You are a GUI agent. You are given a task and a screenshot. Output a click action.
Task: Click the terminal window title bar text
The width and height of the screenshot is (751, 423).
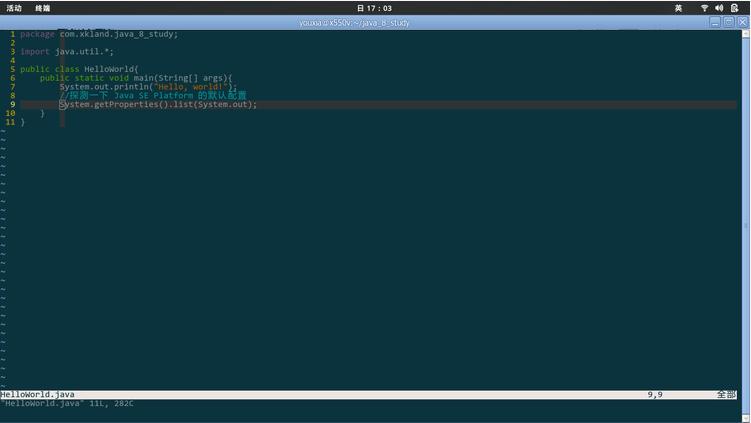tap(354, 23)
